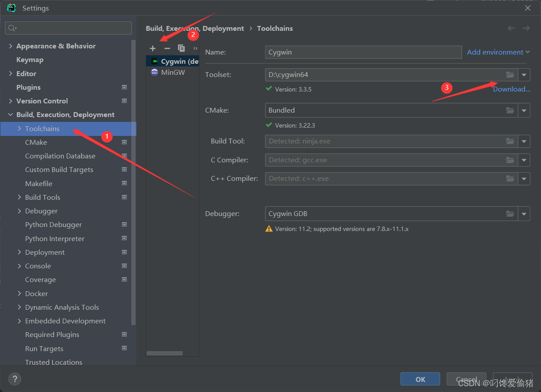Browse folder for Debugger
The width and height of the screenshot is (541, 392).
tap(510, 214)
